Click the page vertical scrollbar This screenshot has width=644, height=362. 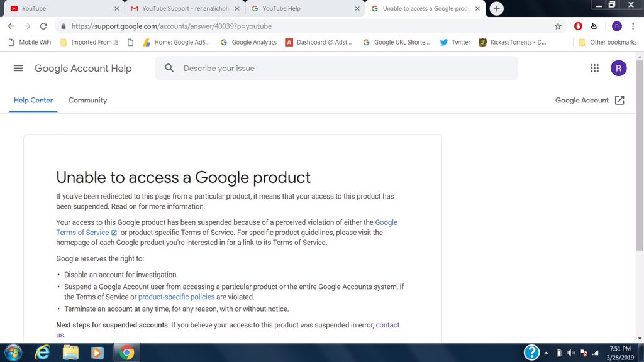click(640, 155)
